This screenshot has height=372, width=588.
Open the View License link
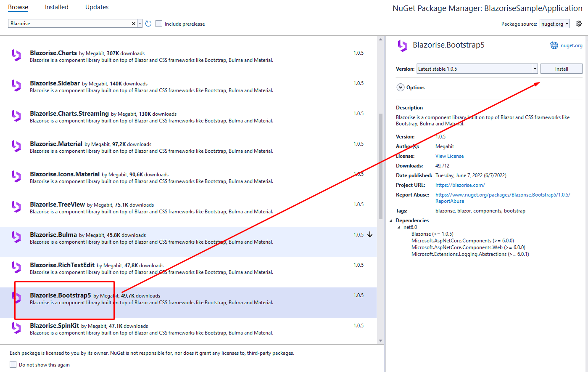[449, 156]
